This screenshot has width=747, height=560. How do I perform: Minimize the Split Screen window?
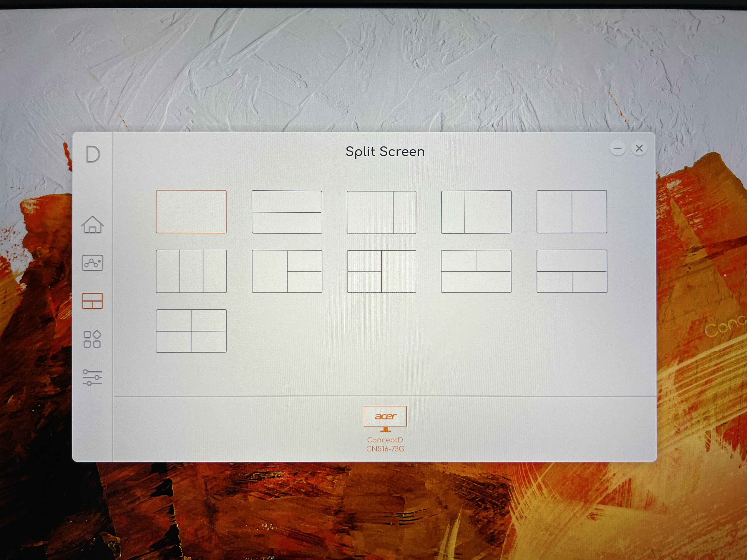point(618,149)
